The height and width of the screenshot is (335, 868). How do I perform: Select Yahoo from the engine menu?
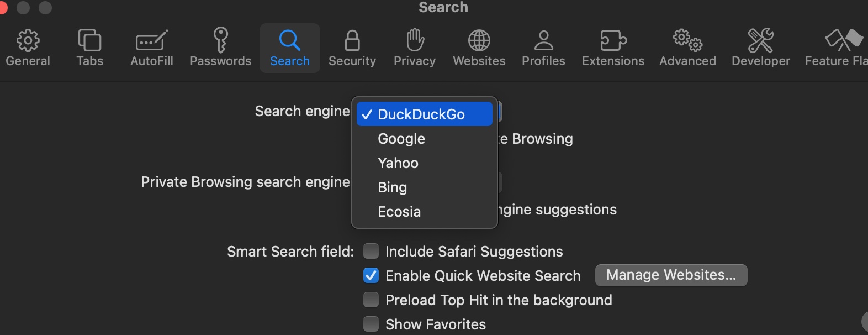point(398,163)
